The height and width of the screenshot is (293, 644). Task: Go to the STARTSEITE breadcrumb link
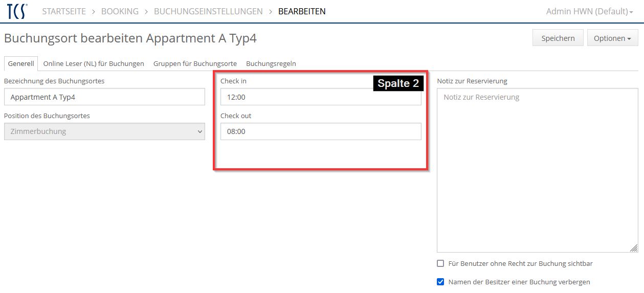tap(64, 11)
